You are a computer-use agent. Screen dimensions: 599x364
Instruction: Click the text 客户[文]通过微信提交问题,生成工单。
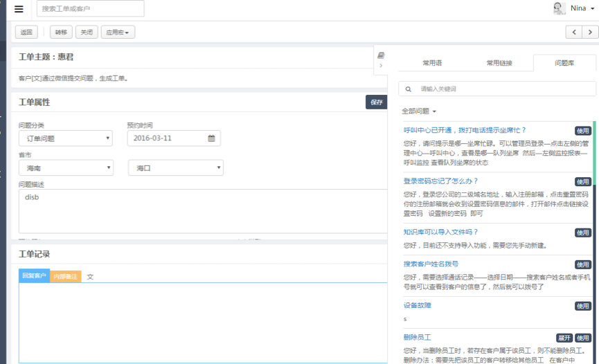pos(74,78)
